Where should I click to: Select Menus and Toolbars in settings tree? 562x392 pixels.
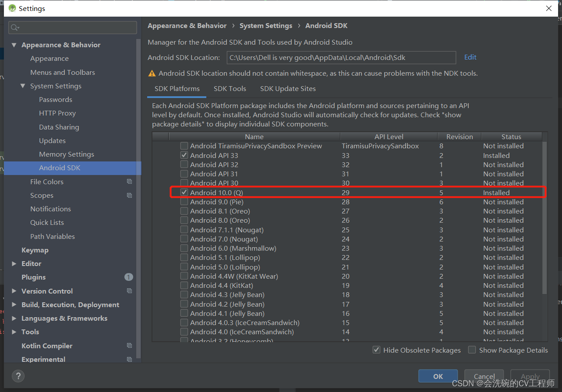point(63,72)
